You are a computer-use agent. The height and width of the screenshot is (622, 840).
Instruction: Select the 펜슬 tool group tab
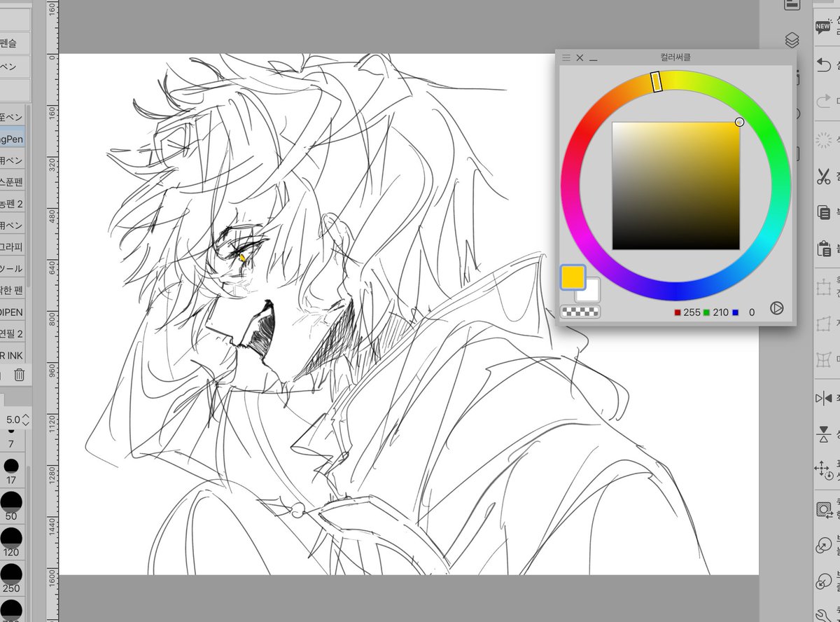[x=14, y=43]
